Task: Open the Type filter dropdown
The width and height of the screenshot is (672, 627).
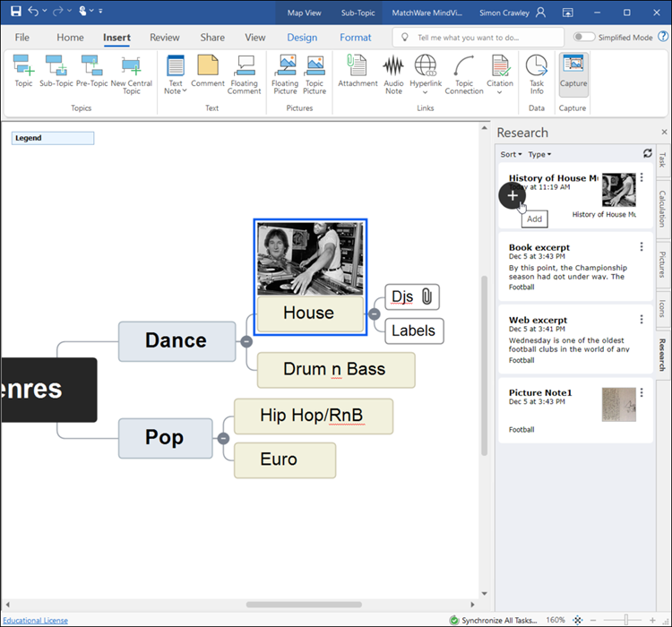Action: 539,154
